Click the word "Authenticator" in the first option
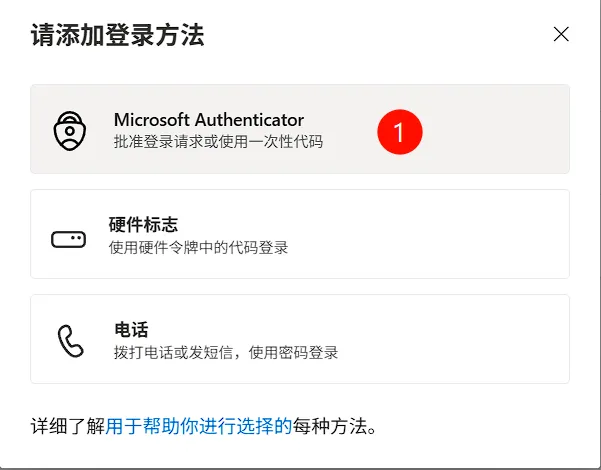The image size is (601, 470). (x=248, y=120)
